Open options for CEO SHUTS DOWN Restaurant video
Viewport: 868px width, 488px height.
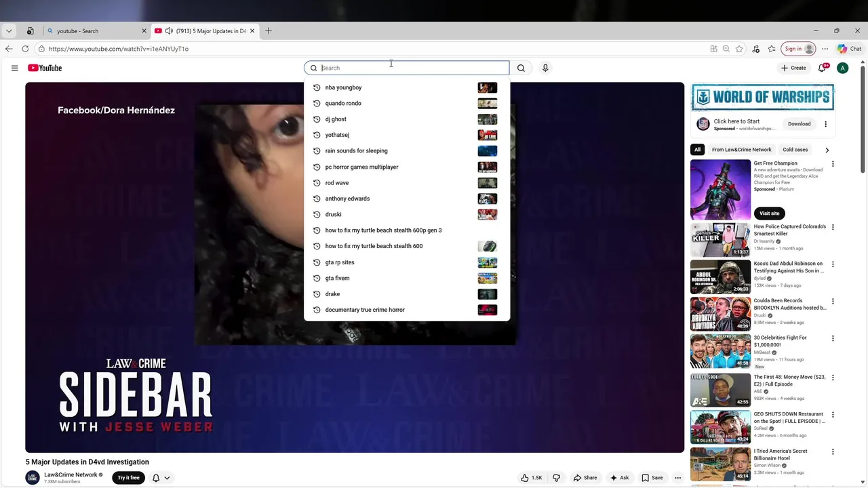pos(833,415)
